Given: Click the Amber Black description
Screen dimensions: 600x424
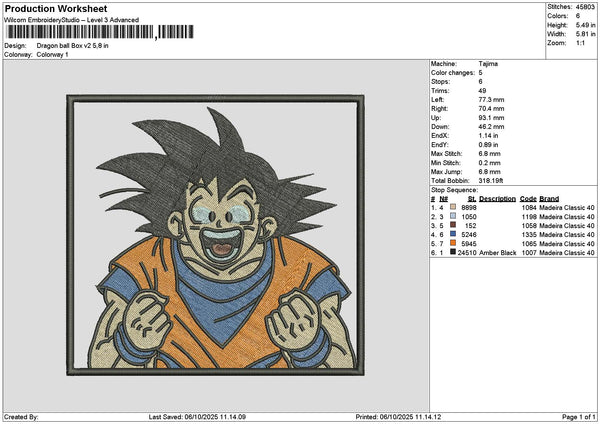Looking at the screenshot, I should [x=497, y=253].
